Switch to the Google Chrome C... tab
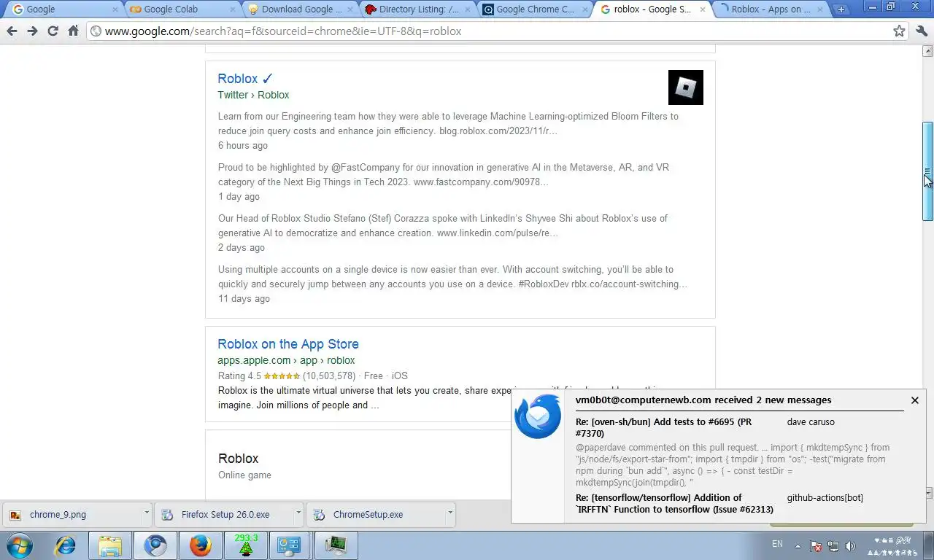Image resolution: width=934 pixels, height=560 pixels. click(x=536, y=9)
